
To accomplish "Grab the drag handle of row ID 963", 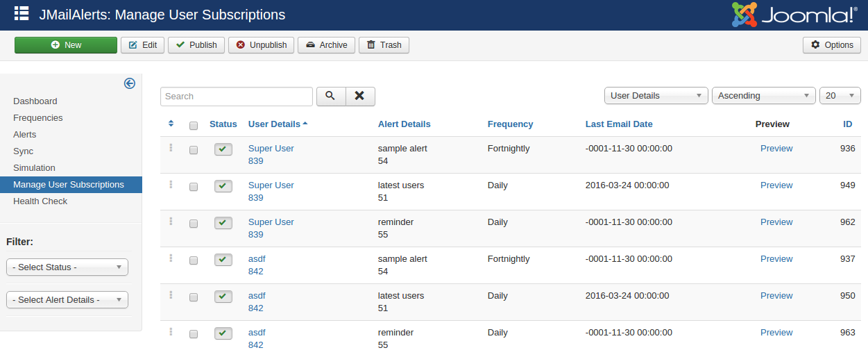I will (x=171, y=332).
